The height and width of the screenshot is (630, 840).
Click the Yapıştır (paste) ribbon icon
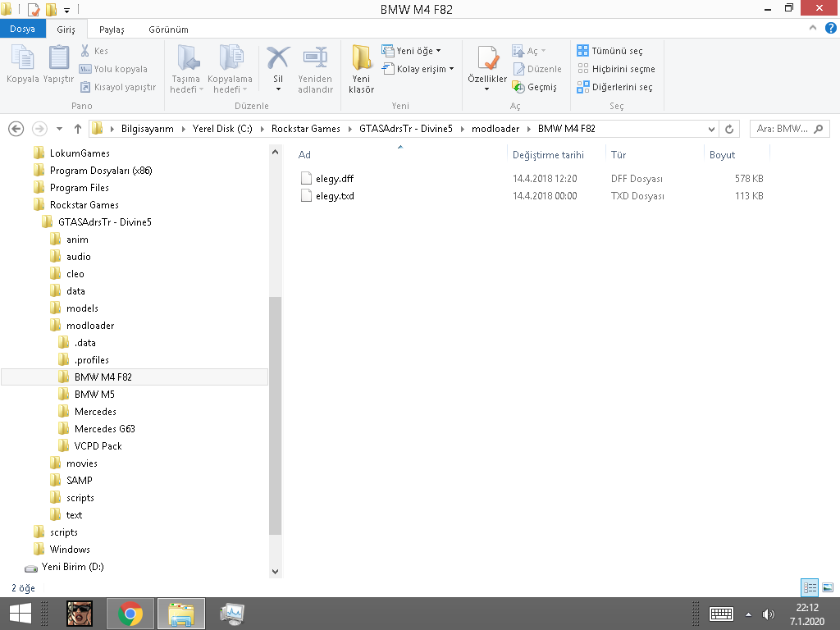(x=58, y=57)
